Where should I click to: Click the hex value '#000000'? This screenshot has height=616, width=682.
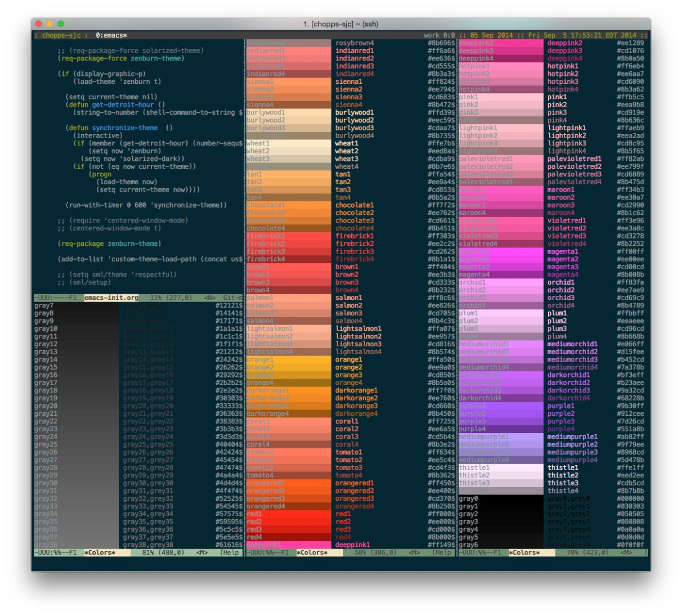[630, 499]
